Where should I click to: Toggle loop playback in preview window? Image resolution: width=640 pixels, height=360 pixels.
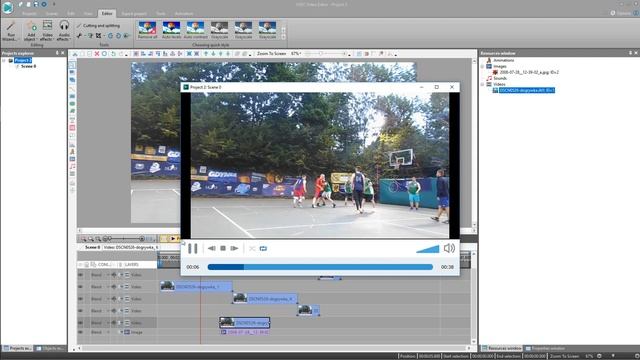click(263, 248)
